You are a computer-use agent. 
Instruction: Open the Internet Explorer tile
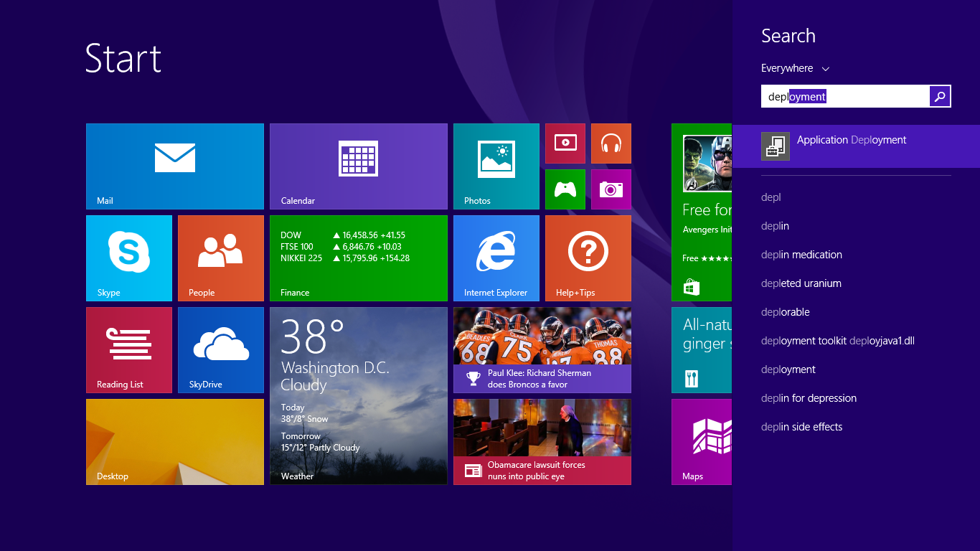click(496, 258)
